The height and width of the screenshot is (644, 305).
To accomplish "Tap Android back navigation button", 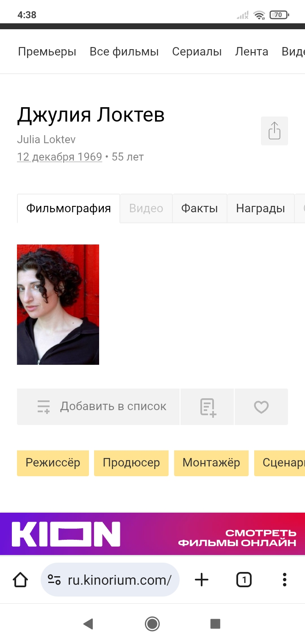I will click(x=88, y=623).
